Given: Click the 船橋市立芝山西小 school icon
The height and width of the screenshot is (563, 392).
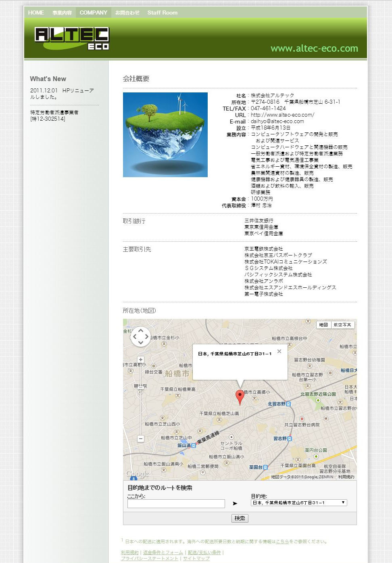Looking at the screenshot, I should 162,418.
